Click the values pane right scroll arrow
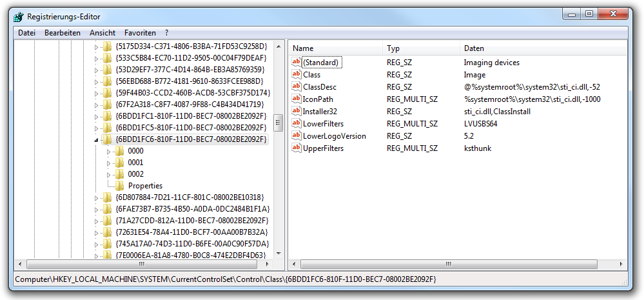 click(622, 265)
